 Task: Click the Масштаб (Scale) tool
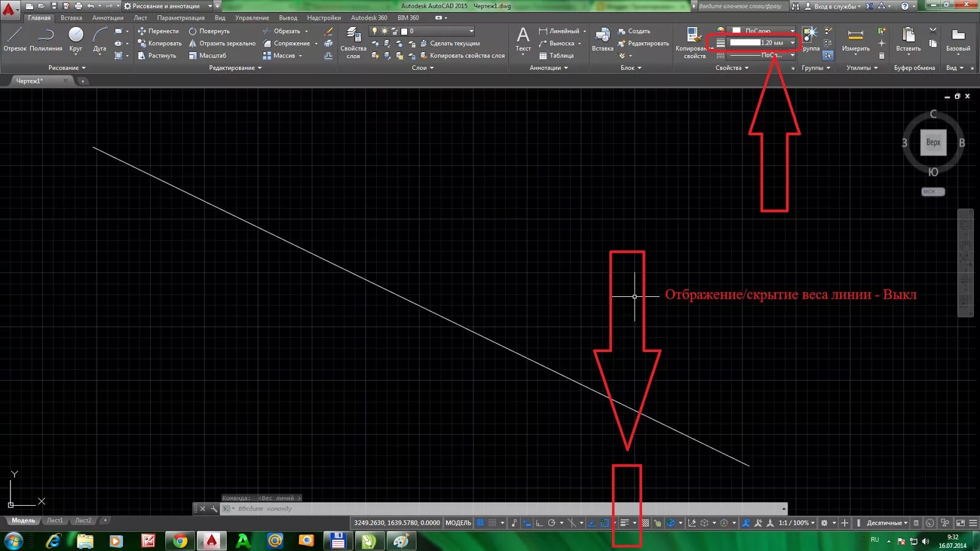[207, 56]
